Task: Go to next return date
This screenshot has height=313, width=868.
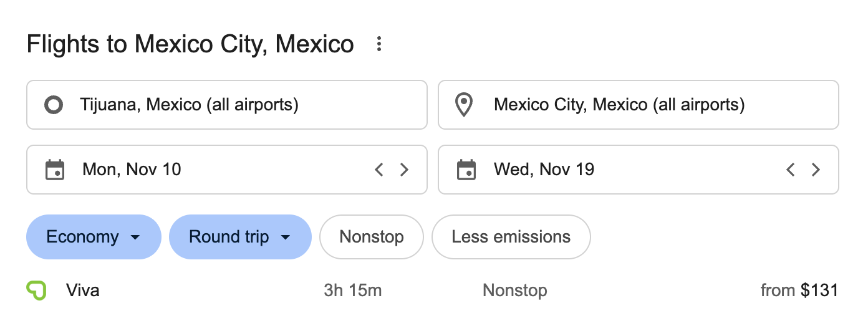Action: pos(816,170)
